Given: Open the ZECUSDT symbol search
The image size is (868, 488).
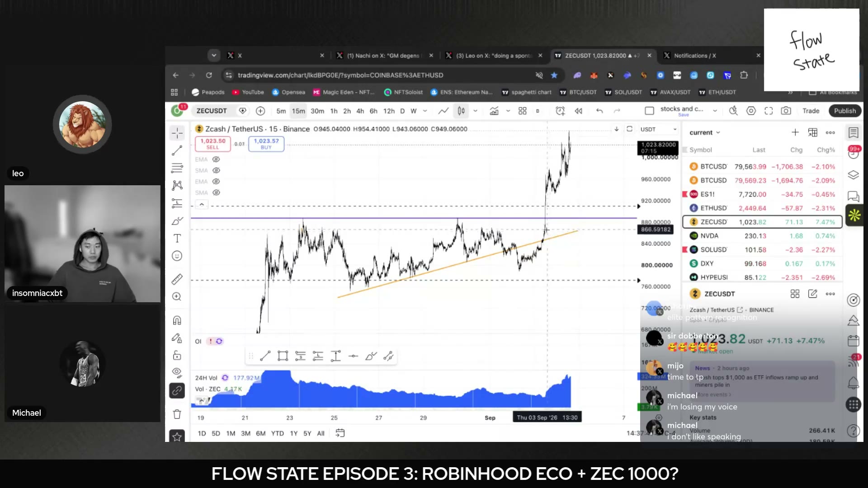Looking at the screenshot, I should [212, 111].
